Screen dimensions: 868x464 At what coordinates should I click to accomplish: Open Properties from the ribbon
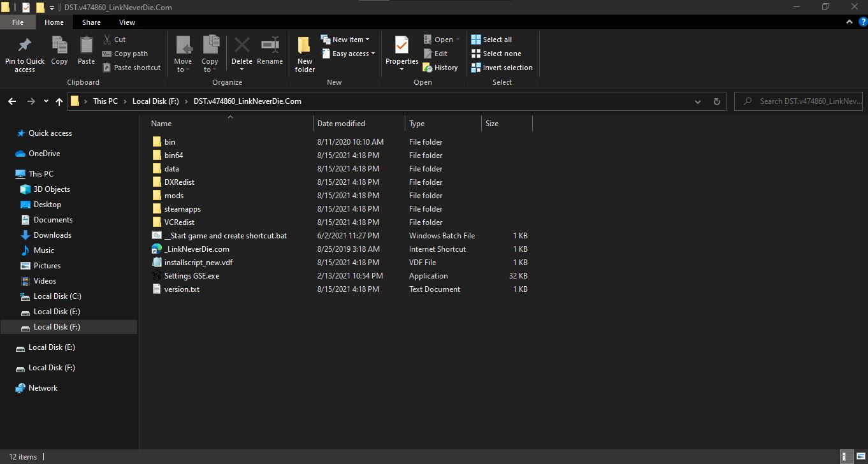(401, 46)
